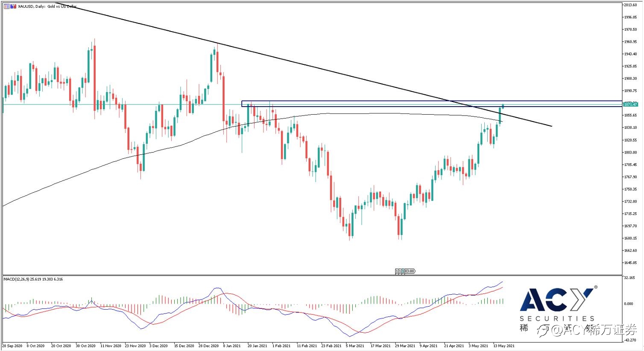Open the depth of market icon
This screenshot has width=644, height=351.
[x=13, y=7]
